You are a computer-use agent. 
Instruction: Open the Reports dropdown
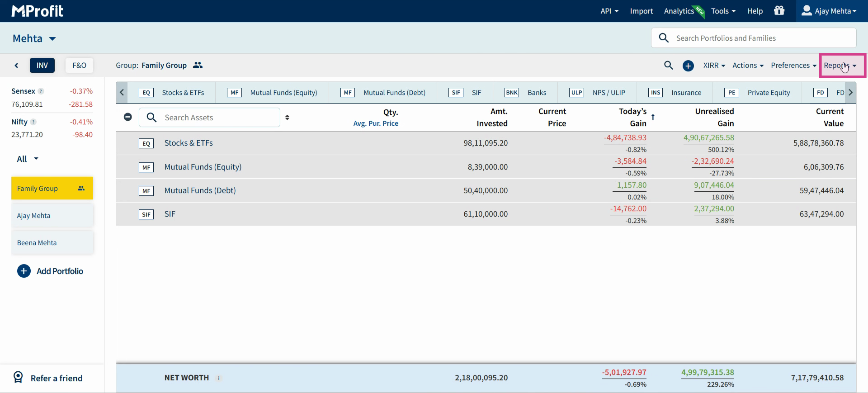click(x=840, y=66)
